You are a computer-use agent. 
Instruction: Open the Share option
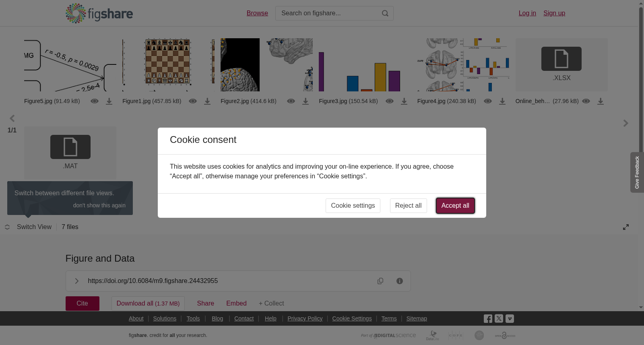coord(206,304)
